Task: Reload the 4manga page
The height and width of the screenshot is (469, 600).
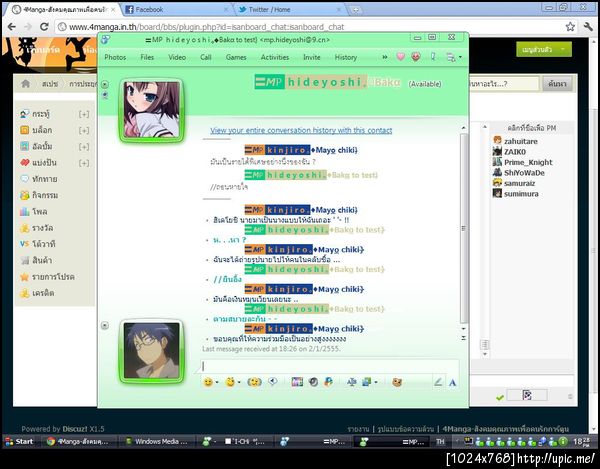Action: pos(44,27)
